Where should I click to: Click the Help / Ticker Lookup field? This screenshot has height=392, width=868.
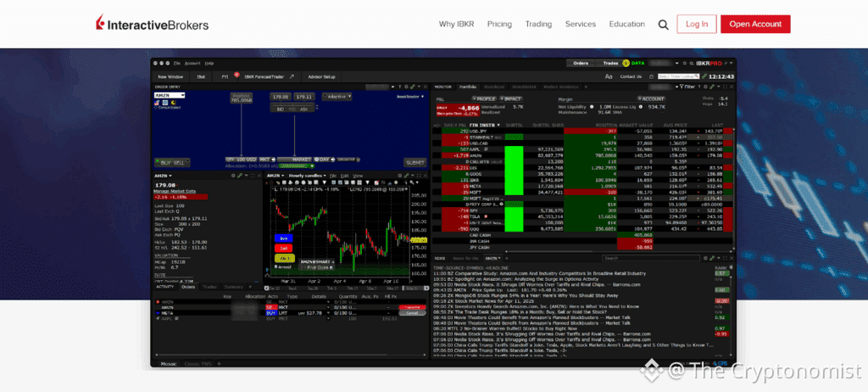679,76
